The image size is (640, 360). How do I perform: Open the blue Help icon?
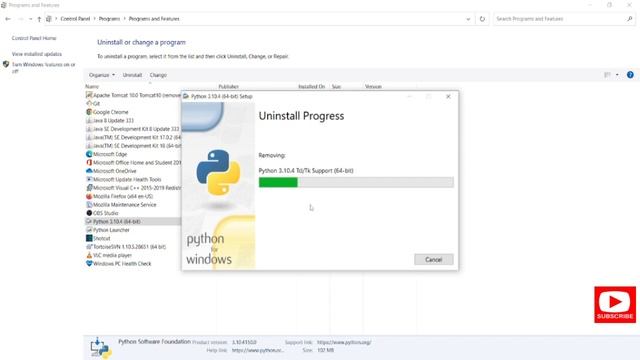click(630, 75)
